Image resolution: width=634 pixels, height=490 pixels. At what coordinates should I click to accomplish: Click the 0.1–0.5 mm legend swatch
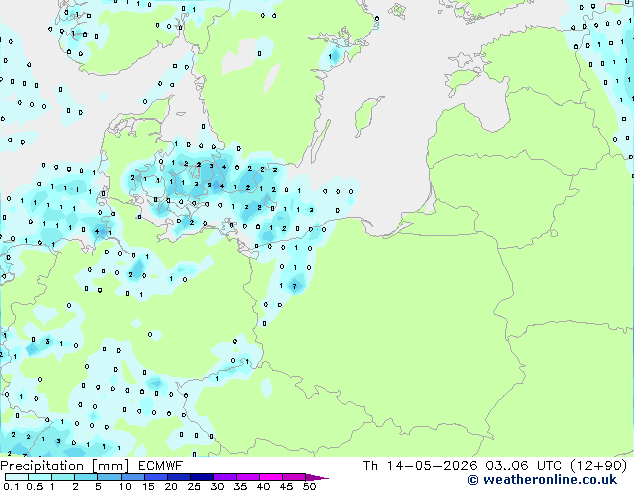click(x=17, y=477)
